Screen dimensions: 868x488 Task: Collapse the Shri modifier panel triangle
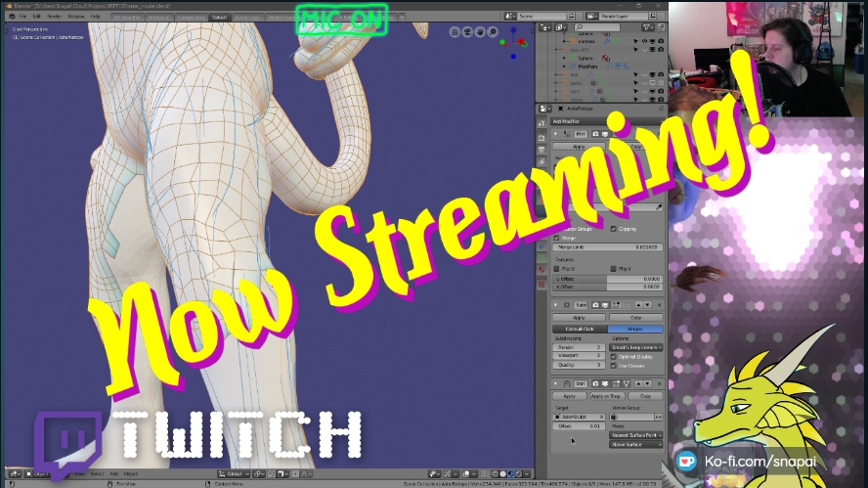(x=556, y=384)
